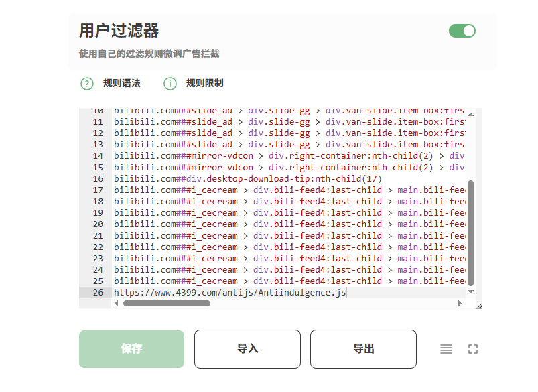The width and height of the screenshot is (538, 392).
Task: Toggle the 用户过滤器 enable switch
Action: [x=462, y=31]
